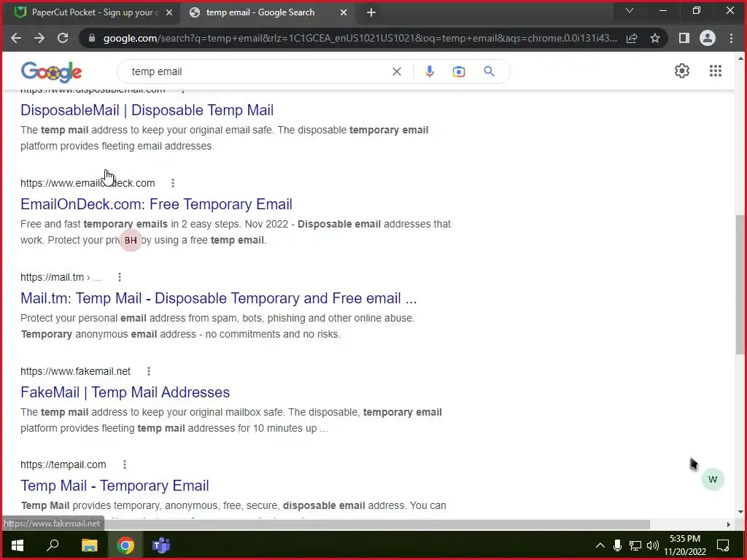Open the taskbar clock and date

[685, 545]
